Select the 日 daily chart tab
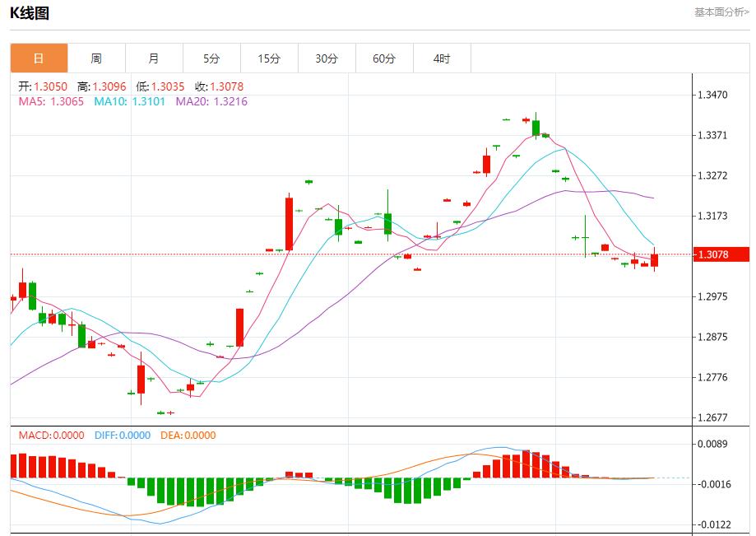This screenshot has width=756, height=536. click(x=39, y=58)
